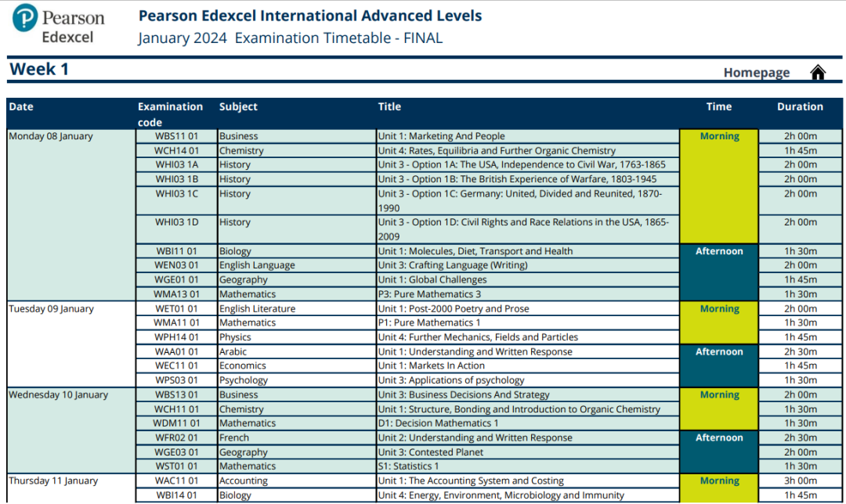Click the yellow Morning block for Monday 08 January
Screen dimensions: 846x504
[x=718, y=186]
